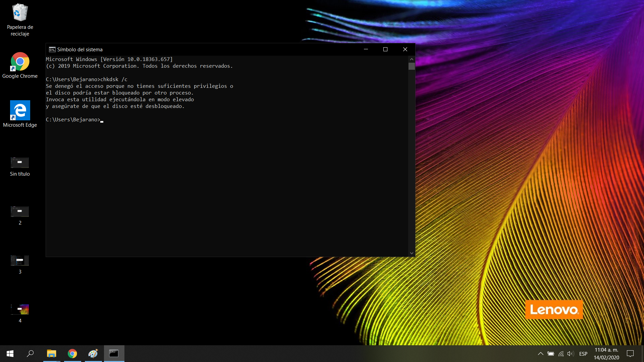Open the Command Prompt title bar system icon
Image resolution: width=644 pixels, height=362 pixels.
point(52,50)
